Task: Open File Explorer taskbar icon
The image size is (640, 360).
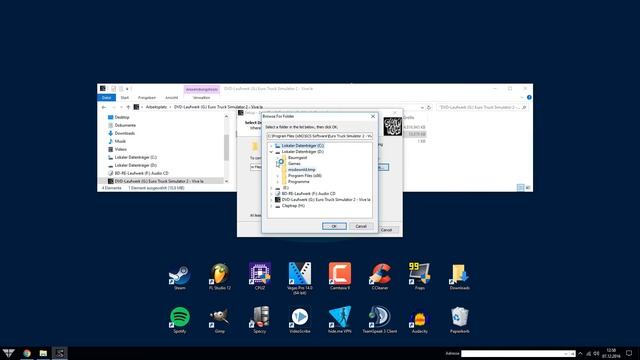Action: coord(43,353)
